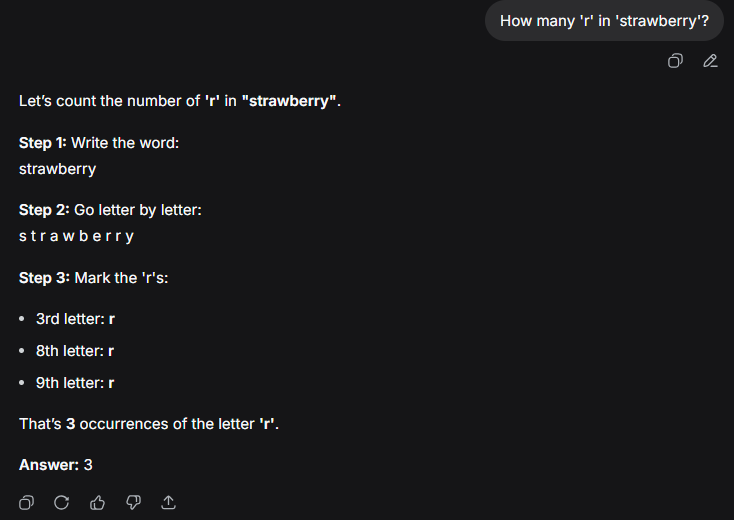Click the spaced-out letters 's t r a w b e r r y'
Screen dimensions: 734x520
click(76, 236)
